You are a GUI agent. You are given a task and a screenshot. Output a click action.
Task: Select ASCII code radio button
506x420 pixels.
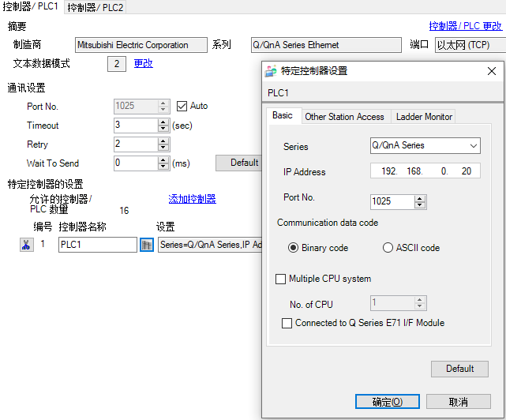[388, 248]
